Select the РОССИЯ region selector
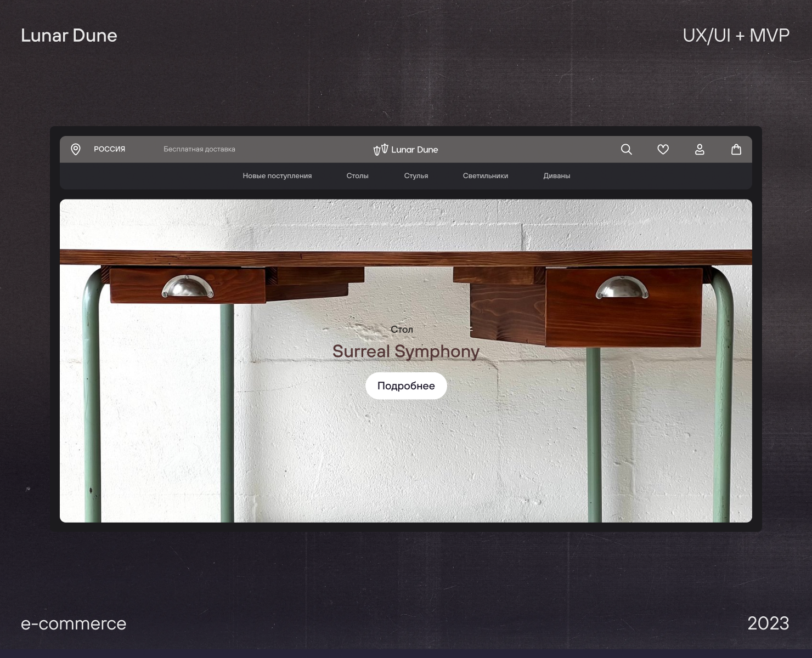This screenshot has height=658, width=812. click(x=109, y=149)
